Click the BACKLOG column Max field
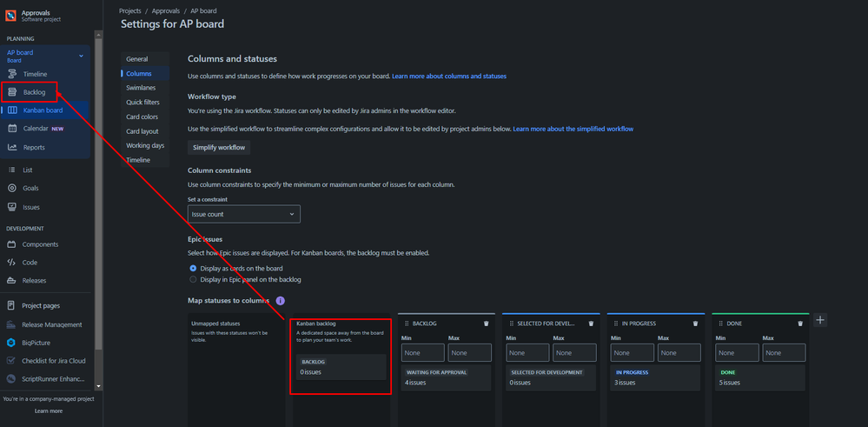 [x=469, y=353]
